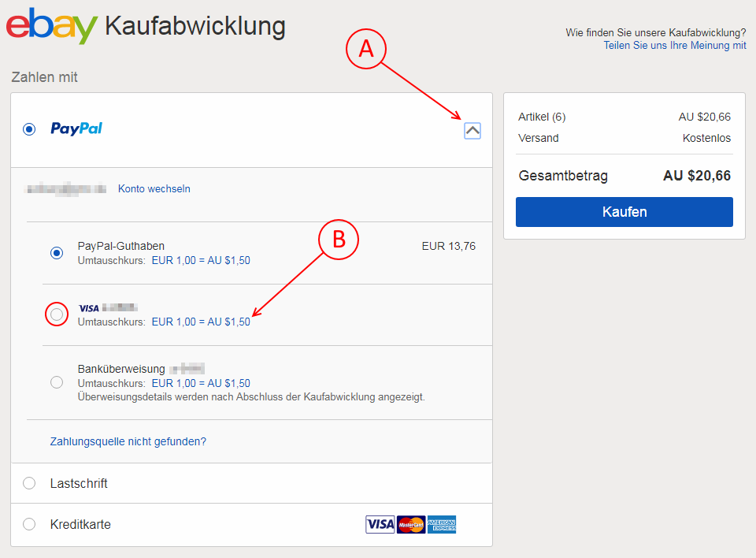Click the MasterCard icon beside Kreditkarte

411,525
